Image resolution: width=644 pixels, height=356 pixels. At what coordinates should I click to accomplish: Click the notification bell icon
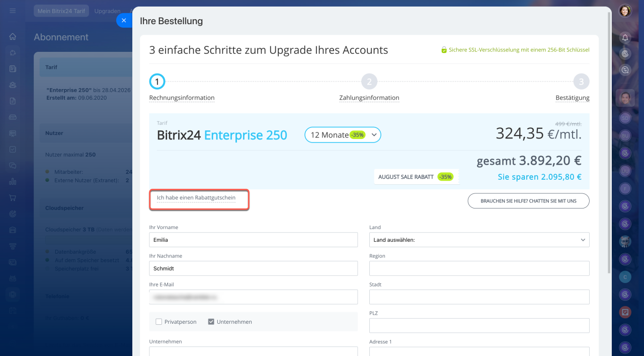(x=625, y=37)
